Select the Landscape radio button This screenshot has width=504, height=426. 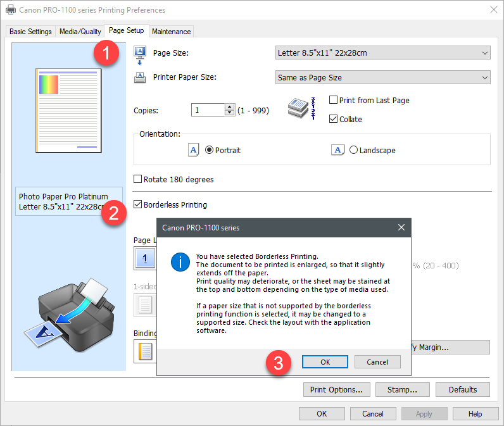pyautogui.click(x=353, y=150)
